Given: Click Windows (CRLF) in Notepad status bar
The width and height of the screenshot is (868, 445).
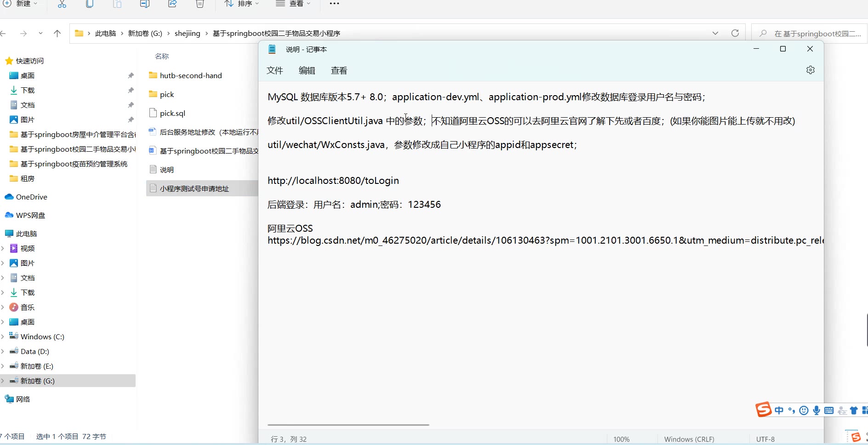Looking at the screenshot, I should point(689,439).
